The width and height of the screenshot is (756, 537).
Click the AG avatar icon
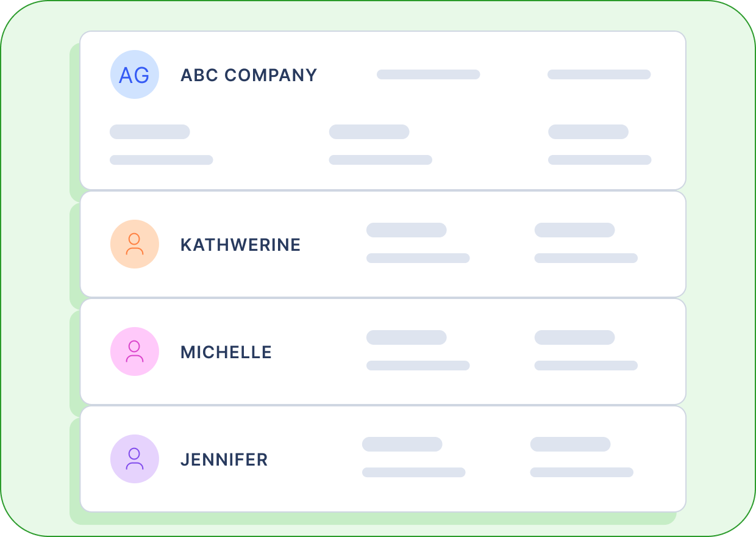point(135,74)
